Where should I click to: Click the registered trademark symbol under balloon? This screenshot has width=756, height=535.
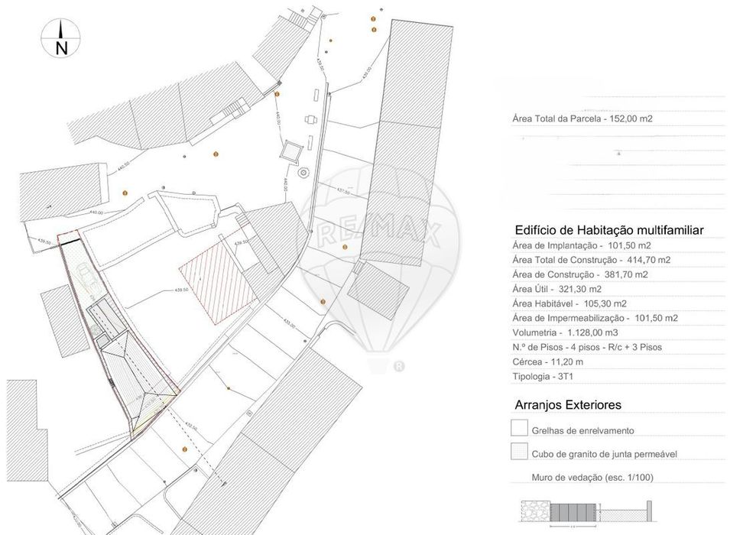click(399, 367)
